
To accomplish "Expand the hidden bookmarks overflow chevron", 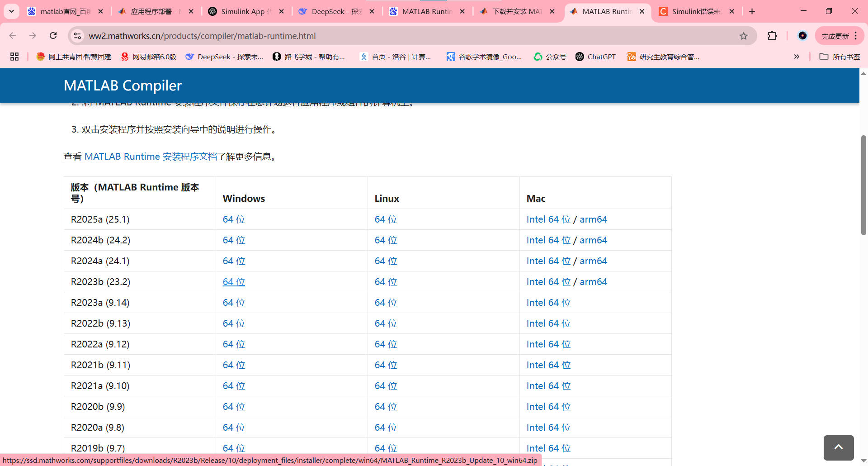I will tap(797, 57).
